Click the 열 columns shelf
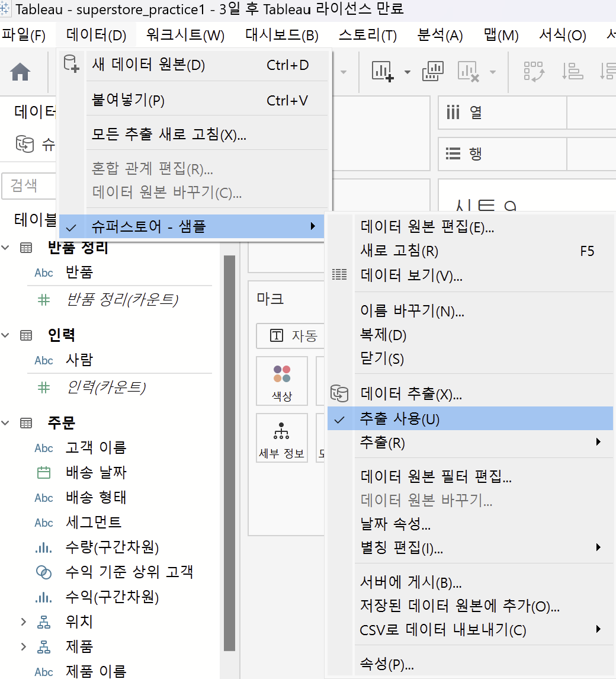The width and height of the screenshot is (616, 679). 527,113
